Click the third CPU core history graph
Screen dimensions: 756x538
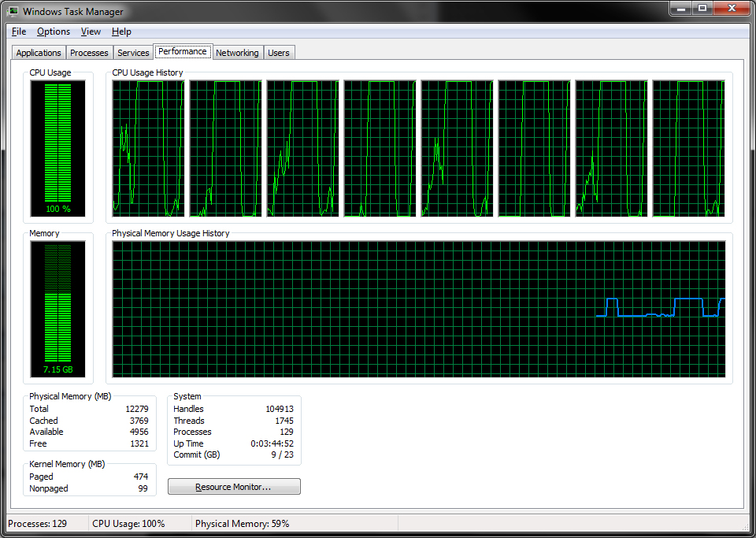(302, 148)
